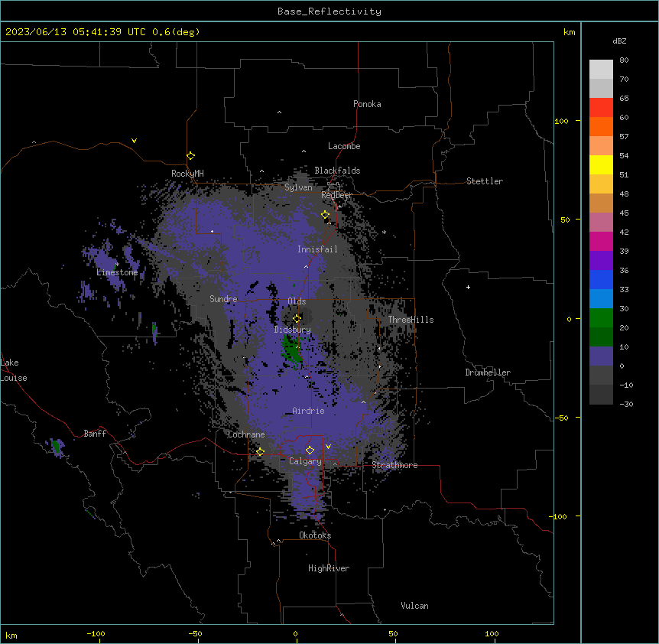The width and height of the screenshot is (659, 644).
Task: Click the Didsbury label
Action: click(293, 330)
